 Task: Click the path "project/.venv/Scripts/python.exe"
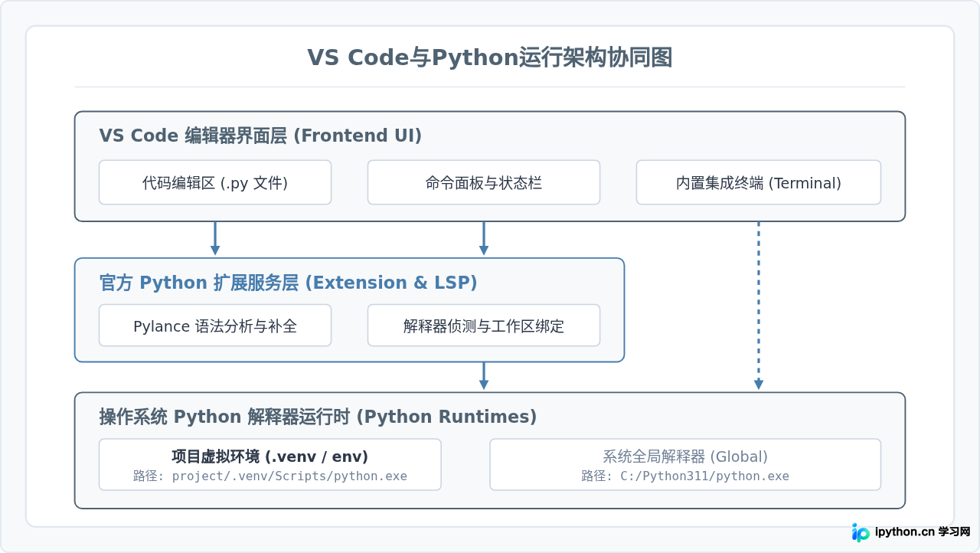289,476
